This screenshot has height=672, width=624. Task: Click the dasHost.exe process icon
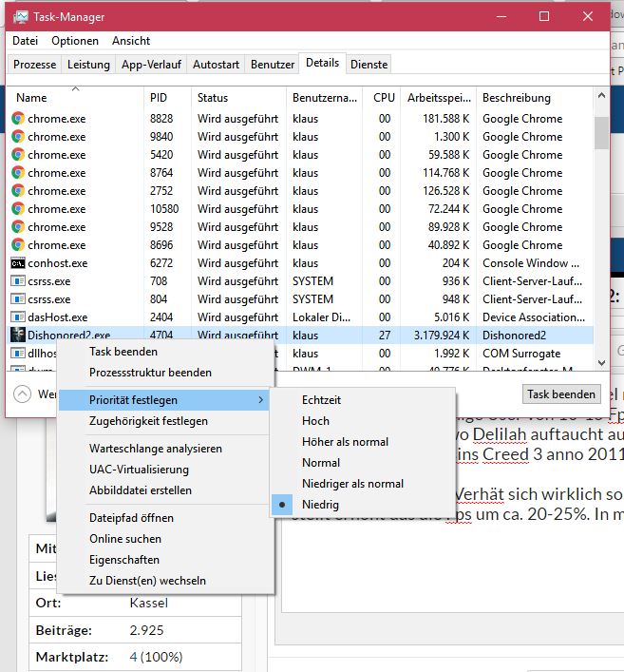tap(18, 317)
